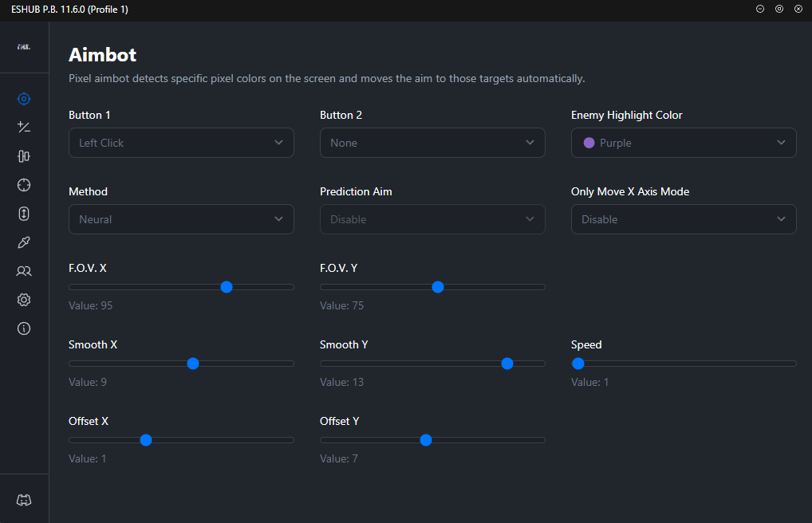The width and height of the screenshot is (812, 523).
Task: View the Info section via the sidebar icon
Action: coord(24,328)
